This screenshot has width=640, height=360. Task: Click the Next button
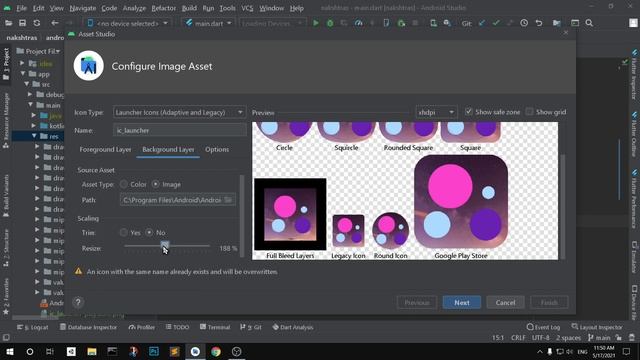462,302
